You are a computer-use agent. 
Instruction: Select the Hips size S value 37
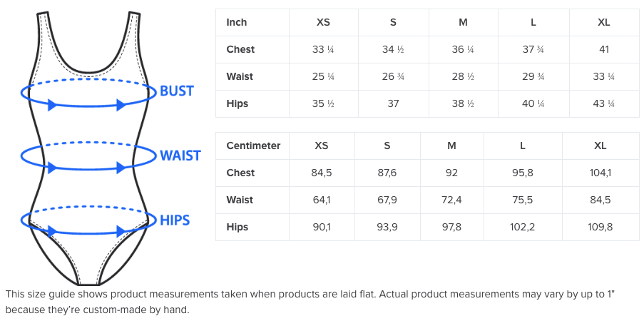[393, 103]
